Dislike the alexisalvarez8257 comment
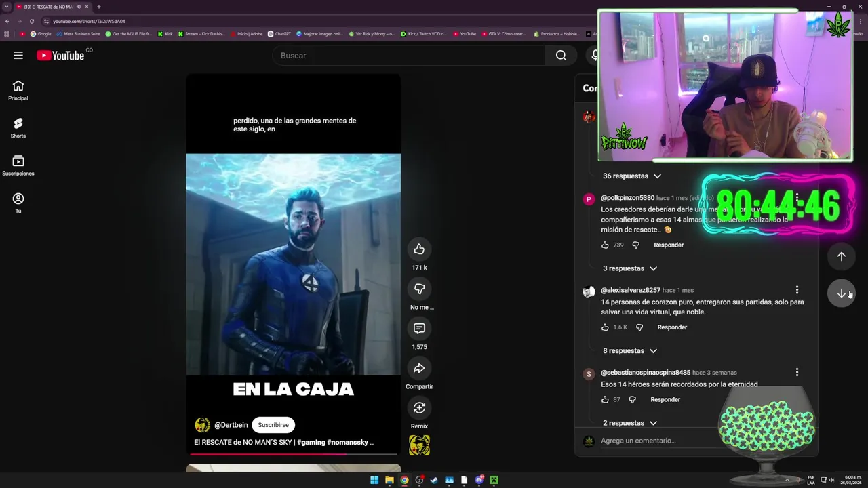Image resolution: width=868 pixels, height=488 pixels. [639, 327]
